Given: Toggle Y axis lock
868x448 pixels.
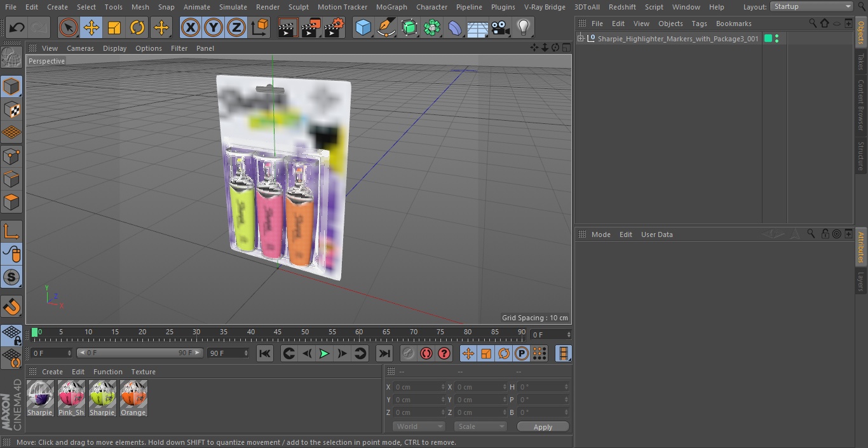Looking at the screenshot, I should coord(214,27).
